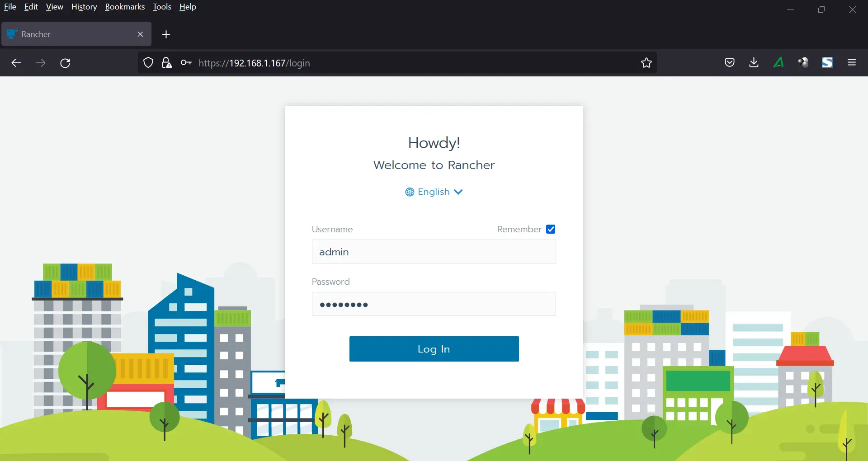The width and height of the screenshot is (868, 461).
Task: Reload the current page
Action: click(x=65, y=63)
